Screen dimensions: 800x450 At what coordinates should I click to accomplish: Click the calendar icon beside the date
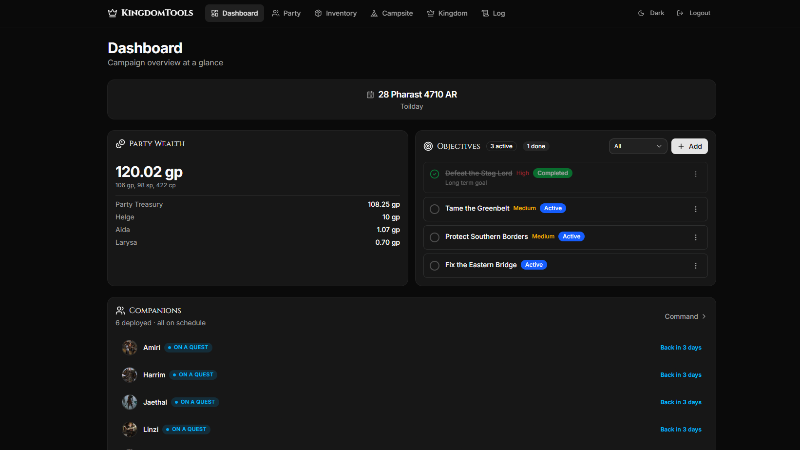(x=370, y=94)
